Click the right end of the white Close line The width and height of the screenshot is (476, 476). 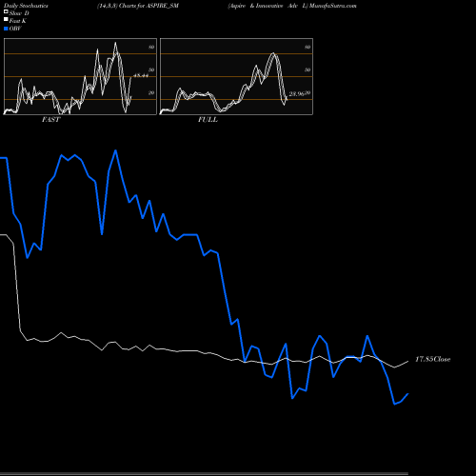point(407,362)
